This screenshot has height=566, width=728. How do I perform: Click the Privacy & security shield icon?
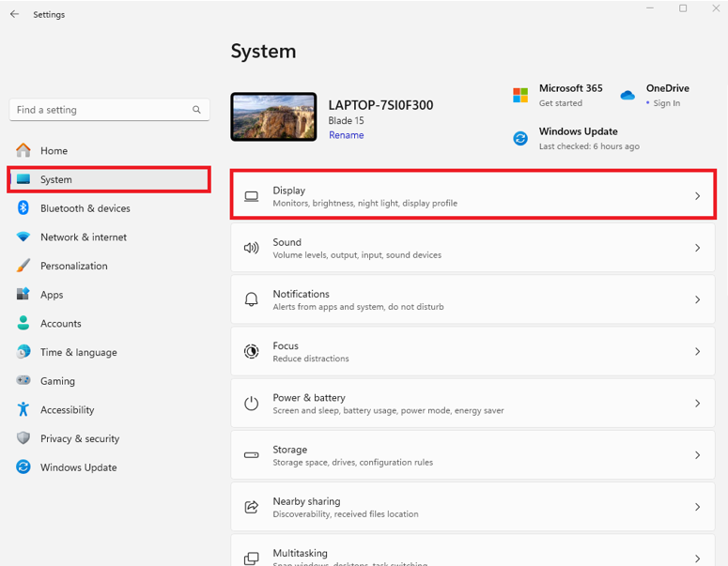click(23, 438)
